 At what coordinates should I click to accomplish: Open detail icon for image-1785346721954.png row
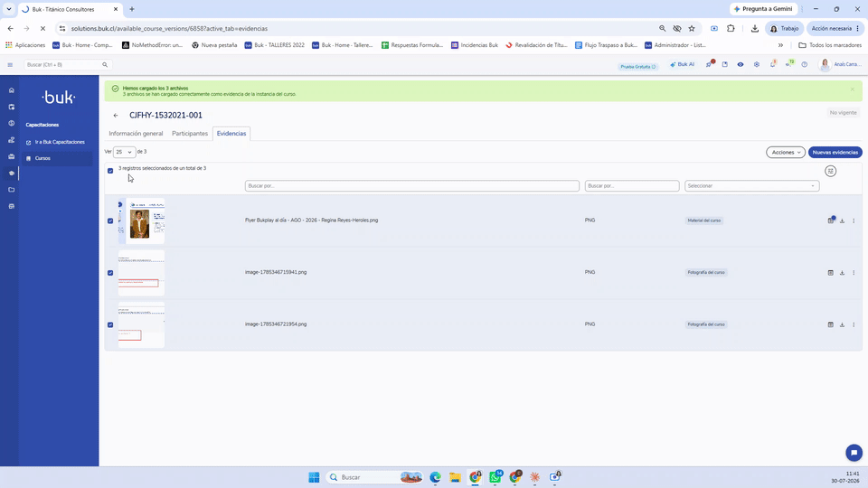click(x=830, y=324)
